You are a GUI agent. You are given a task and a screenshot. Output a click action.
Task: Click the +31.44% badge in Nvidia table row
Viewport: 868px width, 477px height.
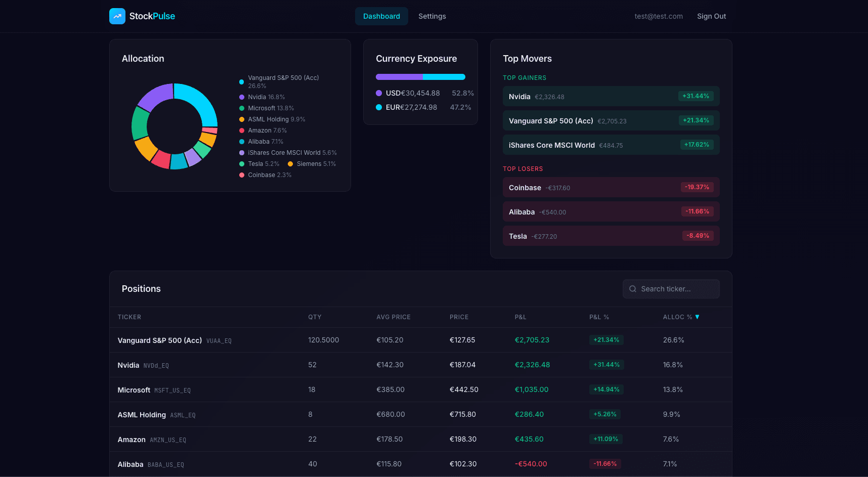pos(606,365)
